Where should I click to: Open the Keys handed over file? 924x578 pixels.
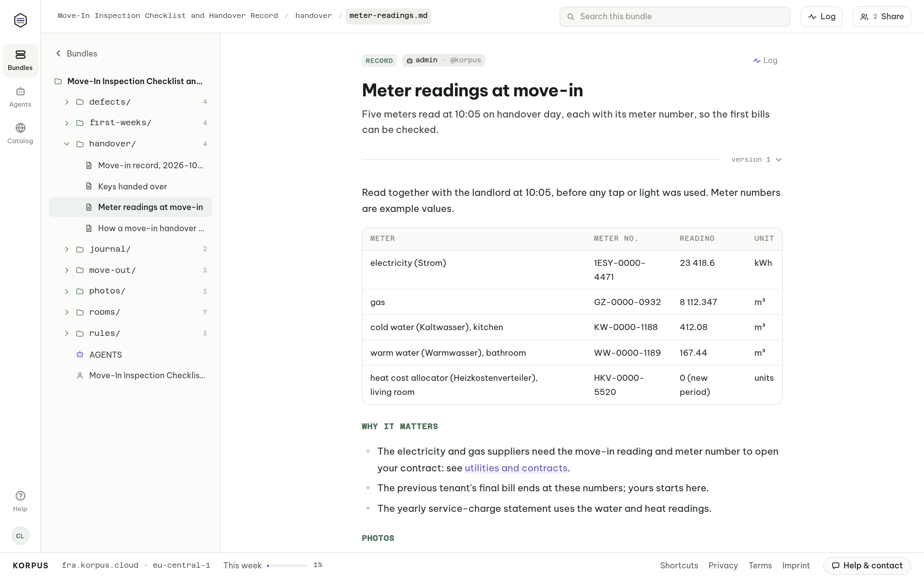(x=131, y=186)
